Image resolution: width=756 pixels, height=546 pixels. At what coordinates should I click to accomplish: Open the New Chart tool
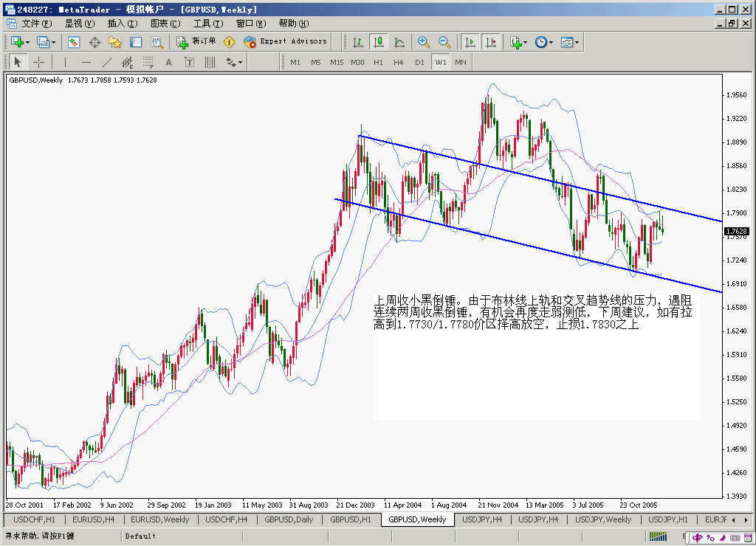(18, 42)
